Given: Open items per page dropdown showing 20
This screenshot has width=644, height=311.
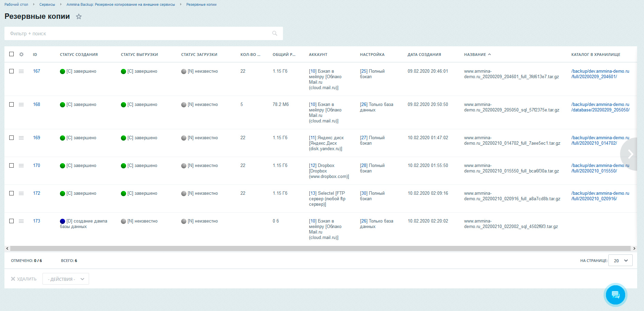Looking at the screenshot, I should coord(620,260).
